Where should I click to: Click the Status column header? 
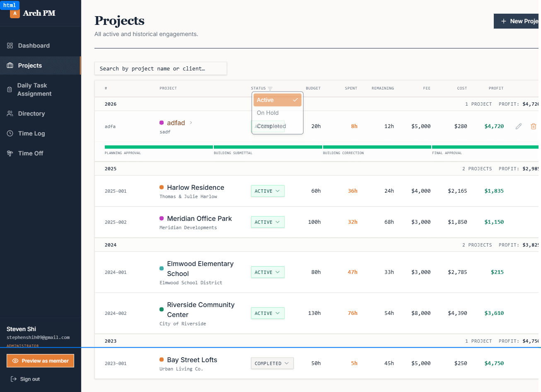tap(258, 88)
